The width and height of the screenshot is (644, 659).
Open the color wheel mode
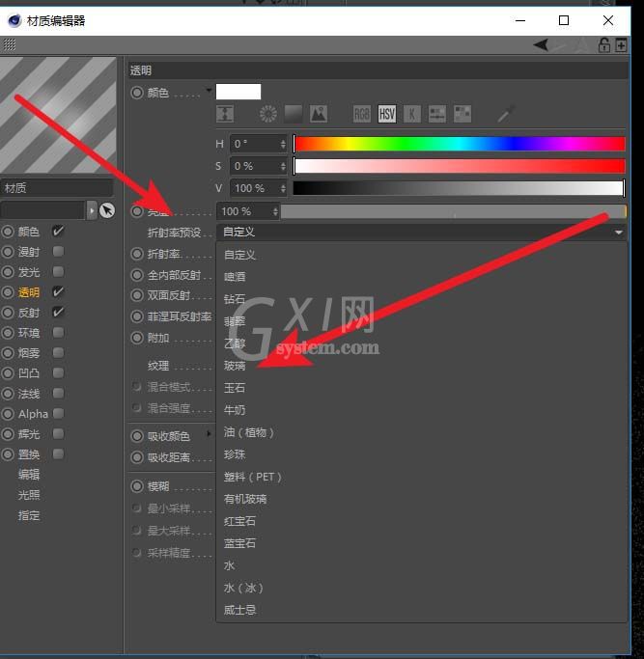[268, 114]
